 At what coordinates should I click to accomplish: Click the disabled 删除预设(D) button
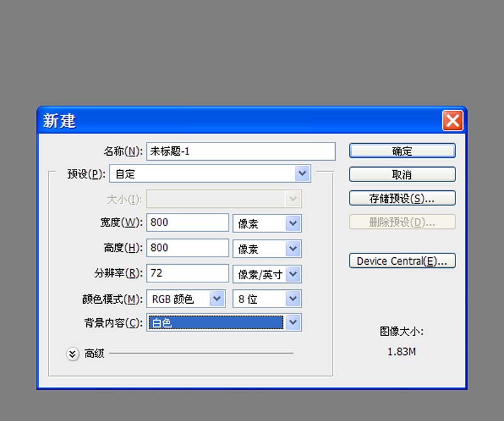402,221
